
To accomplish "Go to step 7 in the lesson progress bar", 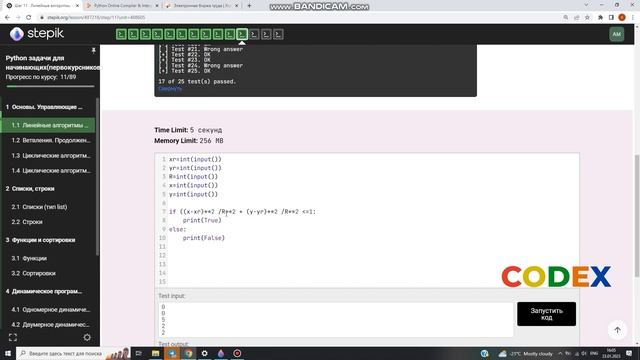I will [193, 34].
